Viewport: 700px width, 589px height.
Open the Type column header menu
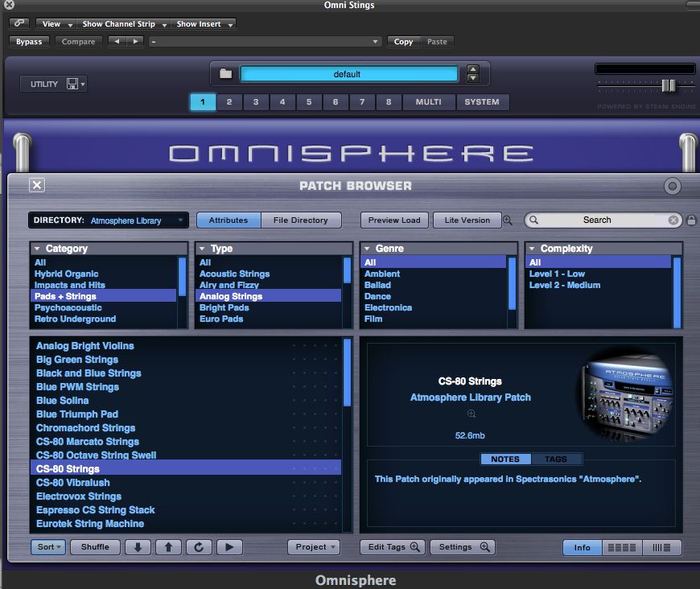(274, 249)
